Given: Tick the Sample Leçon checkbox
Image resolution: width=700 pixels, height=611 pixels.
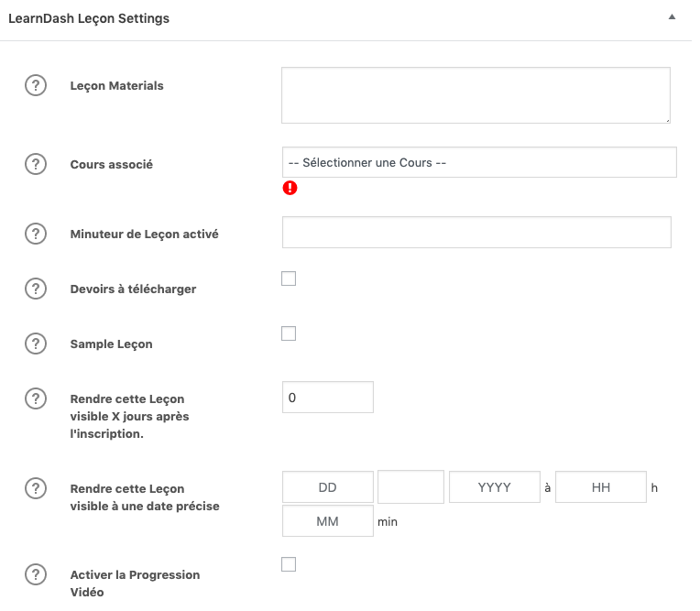Looking at the screenshot, I should coord(289,333).
